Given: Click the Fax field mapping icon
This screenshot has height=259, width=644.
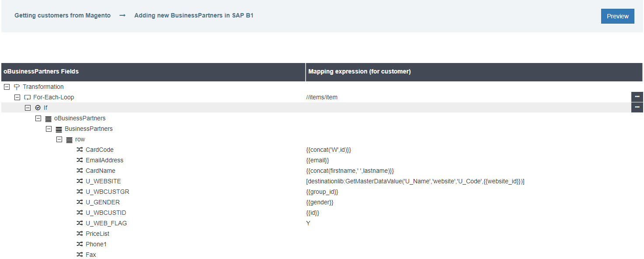Looking at the screenshot, I should [80, 254].
